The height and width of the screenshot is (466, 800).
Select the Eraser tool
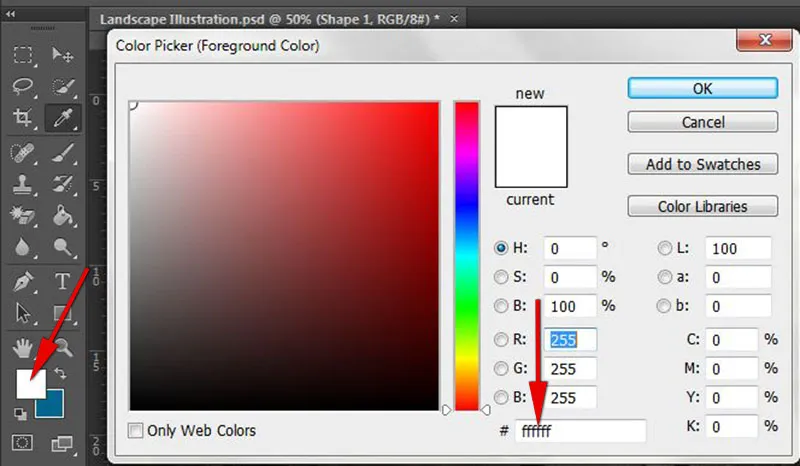click(x=22, y=215)
